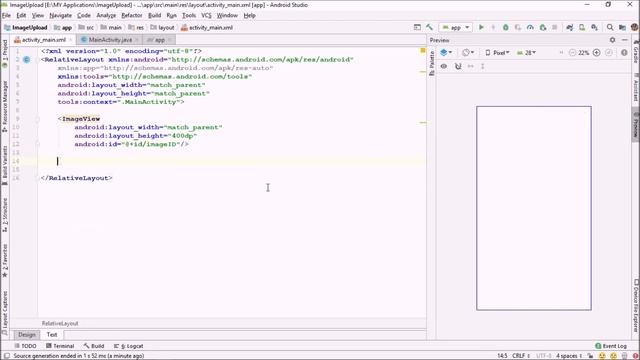Click Attach debugger to Android process icon

tap(542, 27)
